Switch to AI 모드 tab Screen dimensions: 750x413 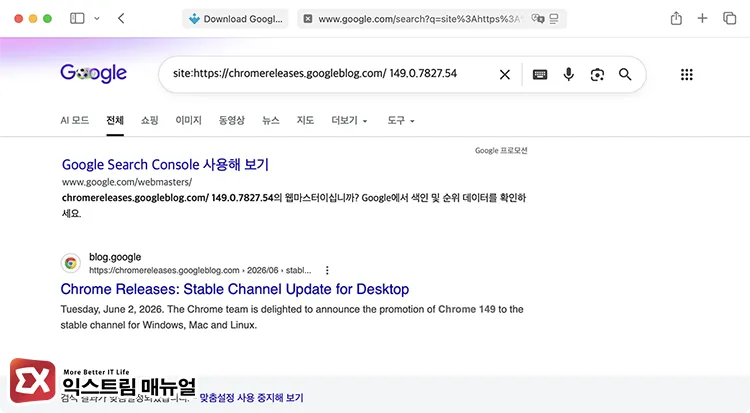pyautogui.click(x=75, y=120)
